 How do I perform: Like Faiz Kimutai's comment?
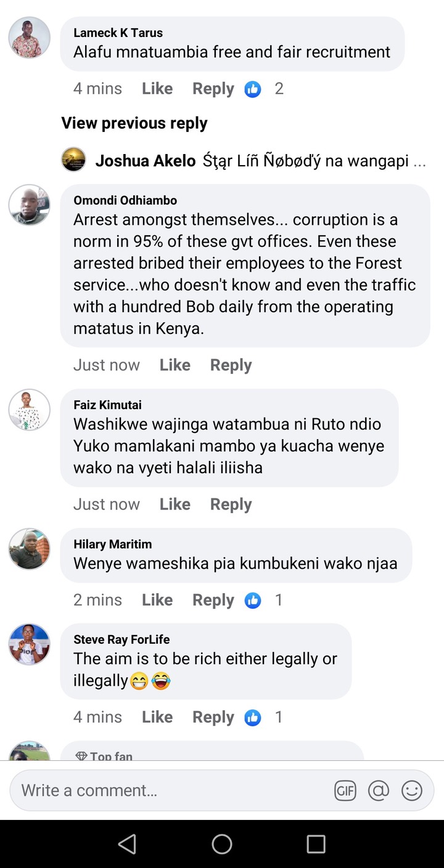(175, 504)
